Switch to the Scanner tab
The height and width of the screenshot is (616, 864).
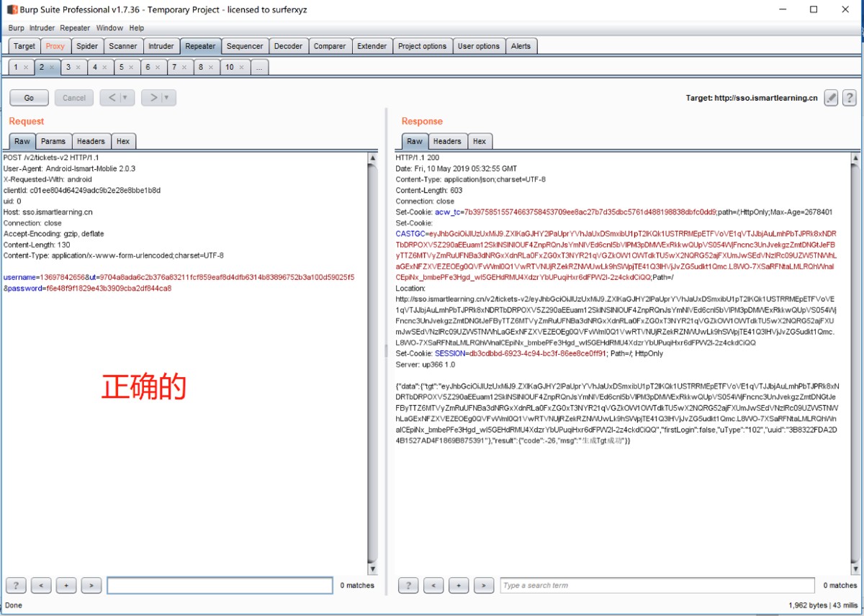[x=123, y=46]
